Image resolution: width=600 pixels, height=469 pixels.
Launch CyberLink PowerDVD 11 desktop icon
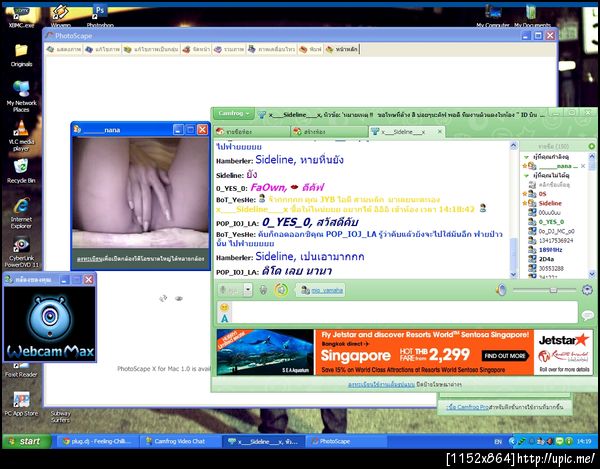pyautogui.click(x=21, y=252)
